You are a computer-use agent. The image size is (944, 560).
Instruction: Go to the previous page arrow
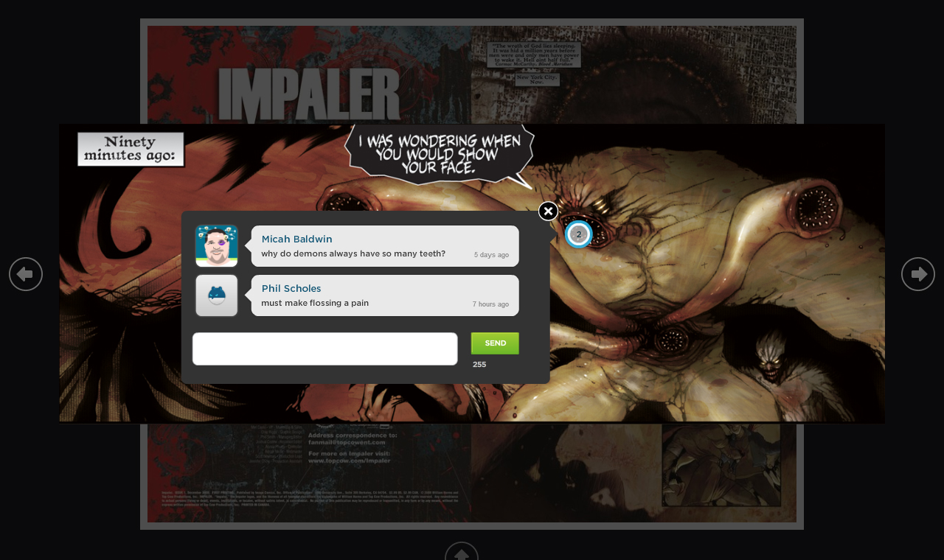pyautogui.click(x=26, y=274)
